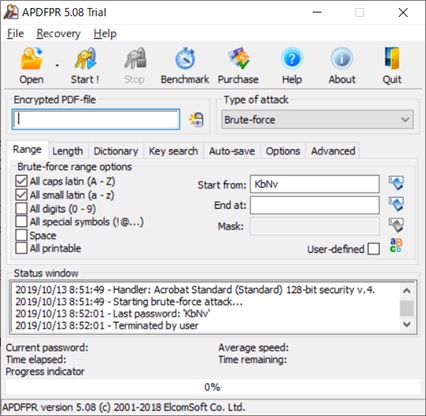Click the 'Handler: Acrobat Standard' log line

(x=195, y=290)
